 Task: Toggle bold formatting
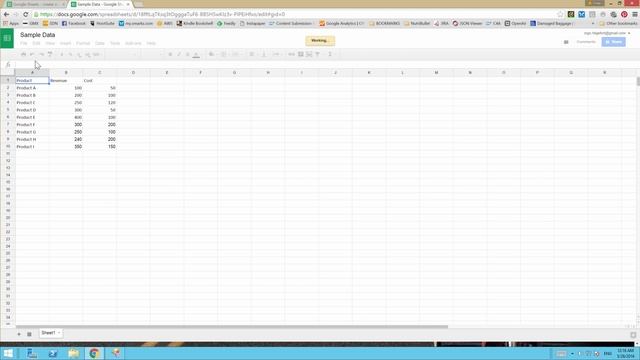click(x=170, y=54)
